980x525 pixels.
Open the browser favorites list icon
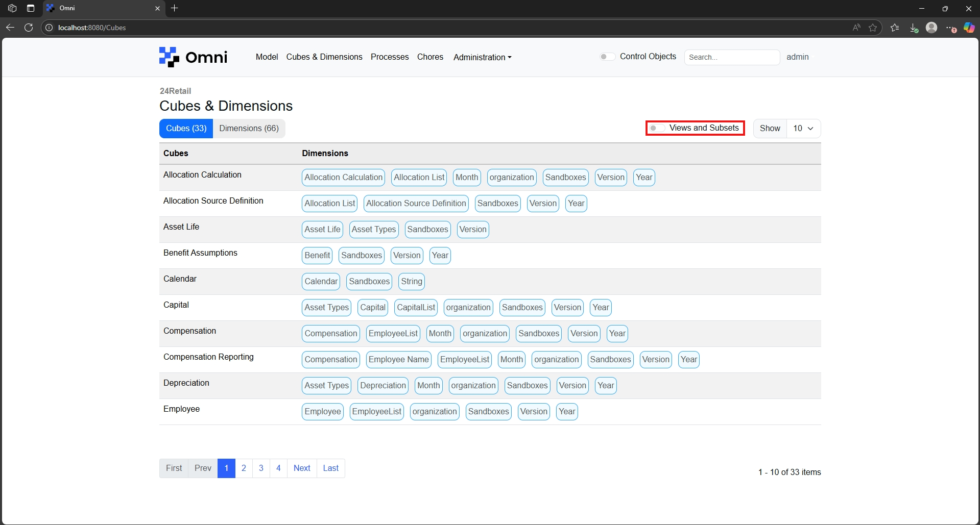click(895, 28)
